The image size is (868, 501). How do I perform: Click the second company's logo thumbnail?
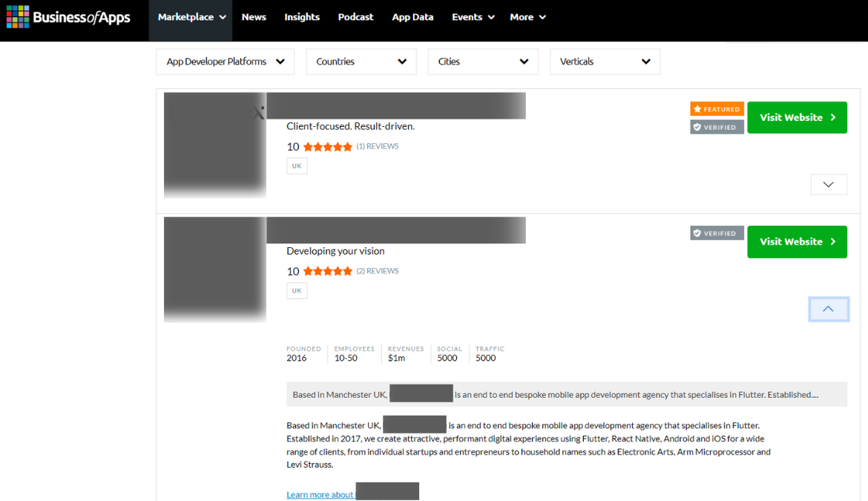(214, 269)
